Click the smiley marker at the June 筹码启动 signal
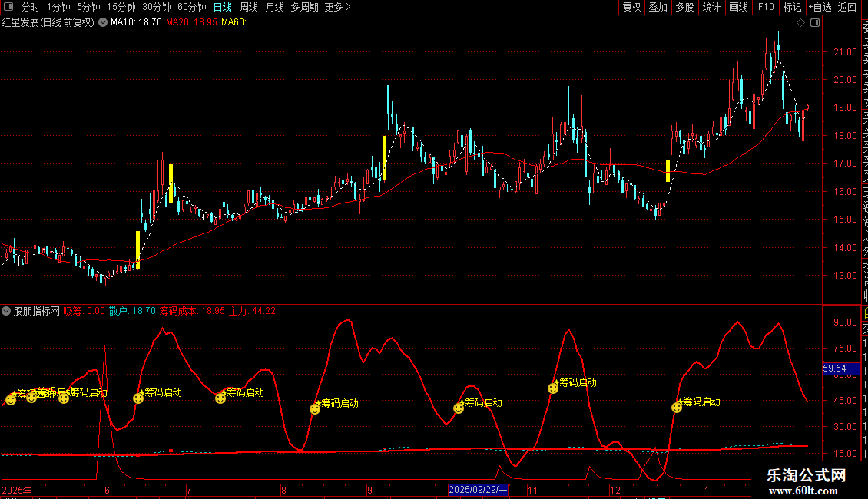This screenshot has width=868, height=499. [x=138, y=398]
